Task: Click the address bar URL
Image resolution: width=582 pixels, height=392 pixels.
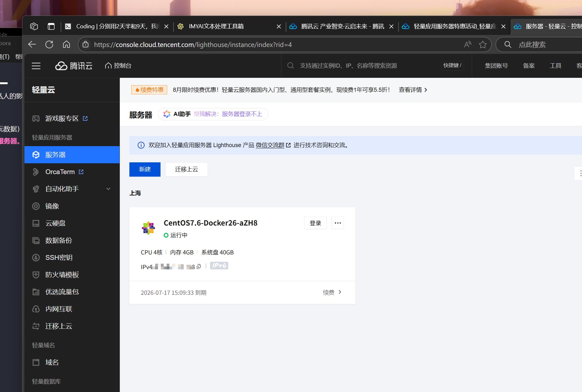Action: 193,45
